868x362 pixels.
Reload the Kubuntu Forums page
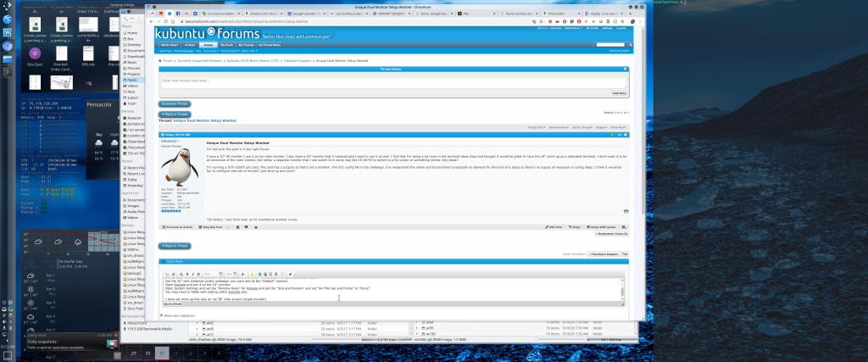[x=165, y=21]
